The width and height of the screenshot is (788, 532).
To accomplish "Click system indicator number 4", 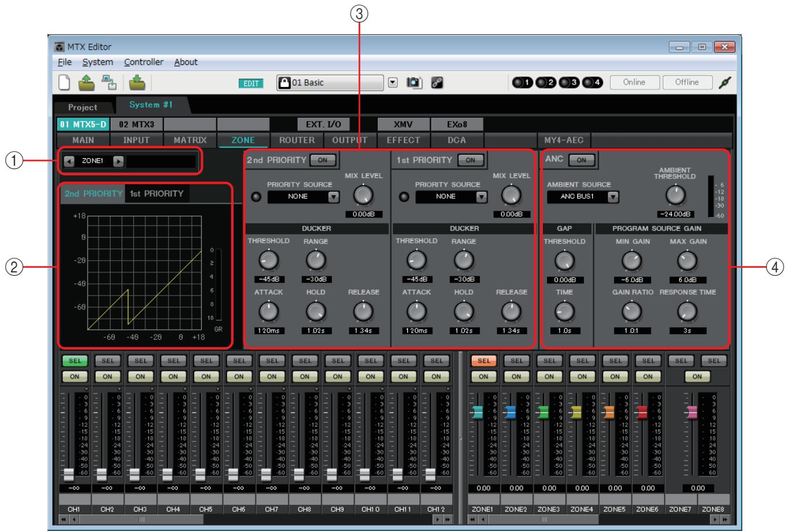I will click(593, 83).
